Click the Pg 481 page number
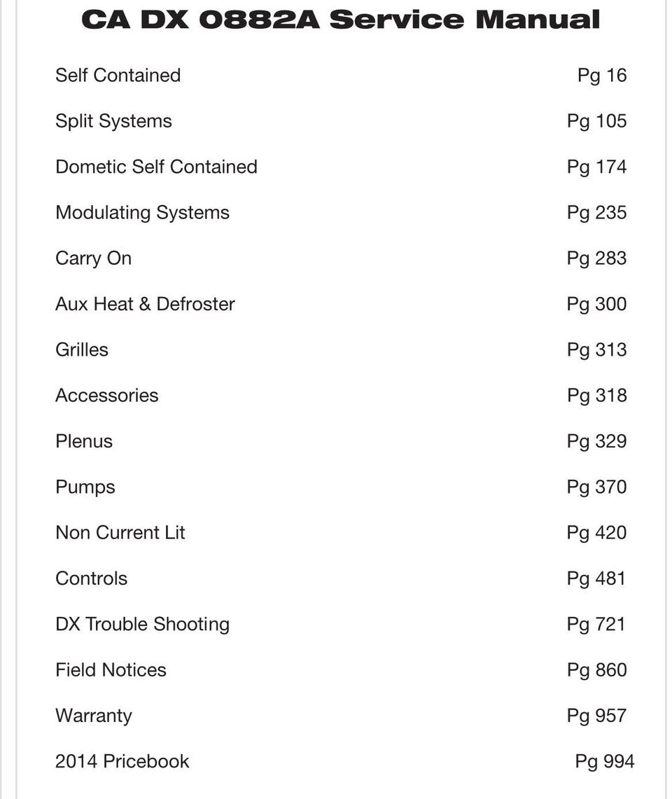The height and width of the screenshot is (799, 672). pos(596,579)
